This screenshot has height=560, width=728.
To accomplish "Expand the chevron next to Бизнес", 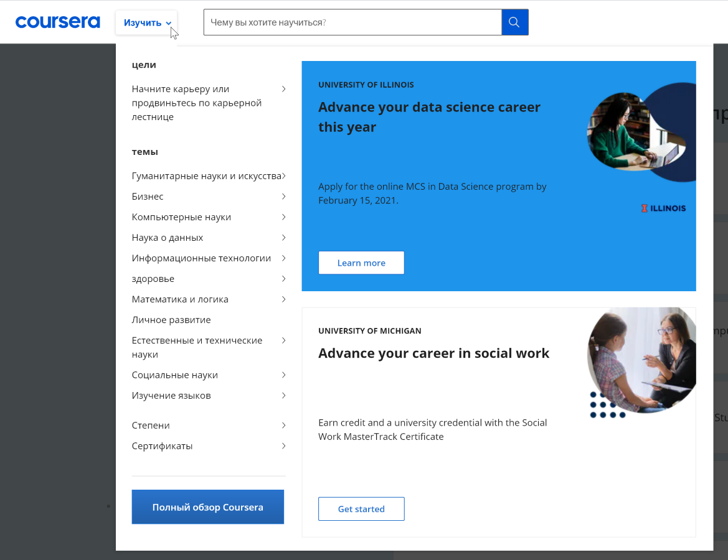I will click(x=283, y=197).
